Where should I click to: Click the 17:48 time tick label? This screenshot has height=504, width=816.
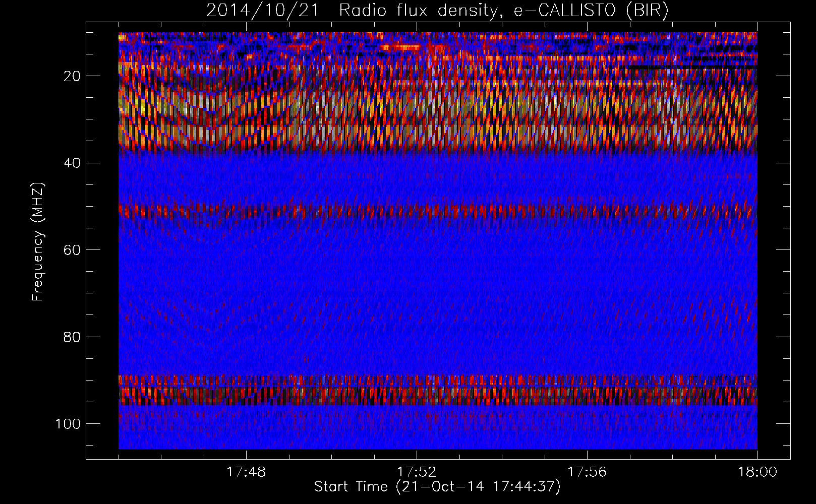pos(246,472)
